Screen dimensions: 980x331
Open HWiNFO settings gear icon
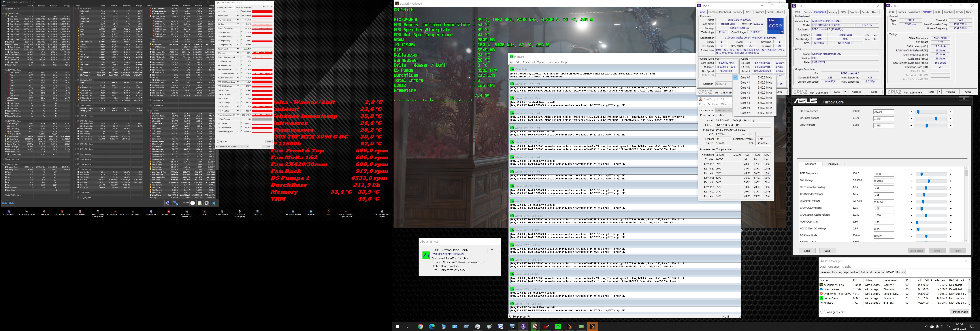(207, 203)
